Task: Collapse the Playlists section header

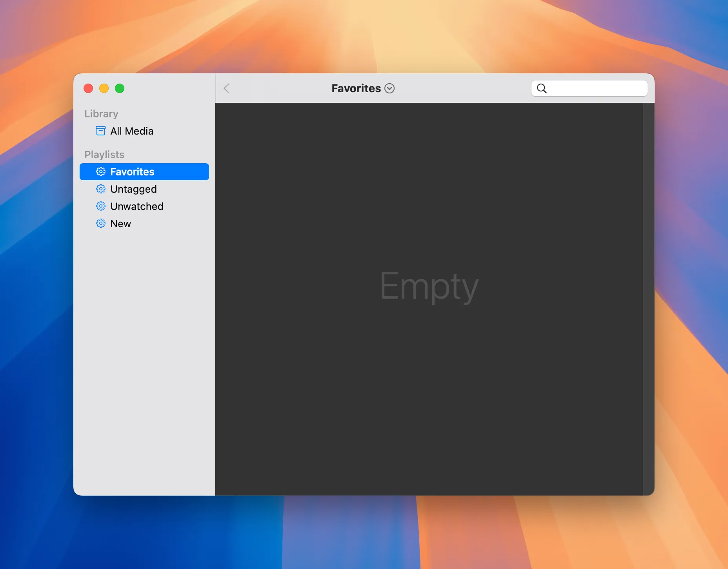Action: click(x=104, y=155)
